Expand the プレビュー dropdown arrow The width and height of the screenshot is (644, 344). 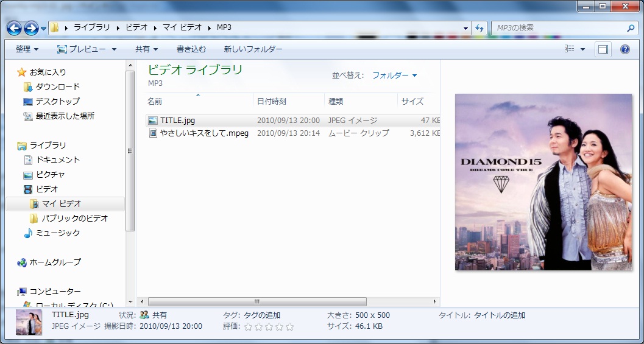[114, 50]
